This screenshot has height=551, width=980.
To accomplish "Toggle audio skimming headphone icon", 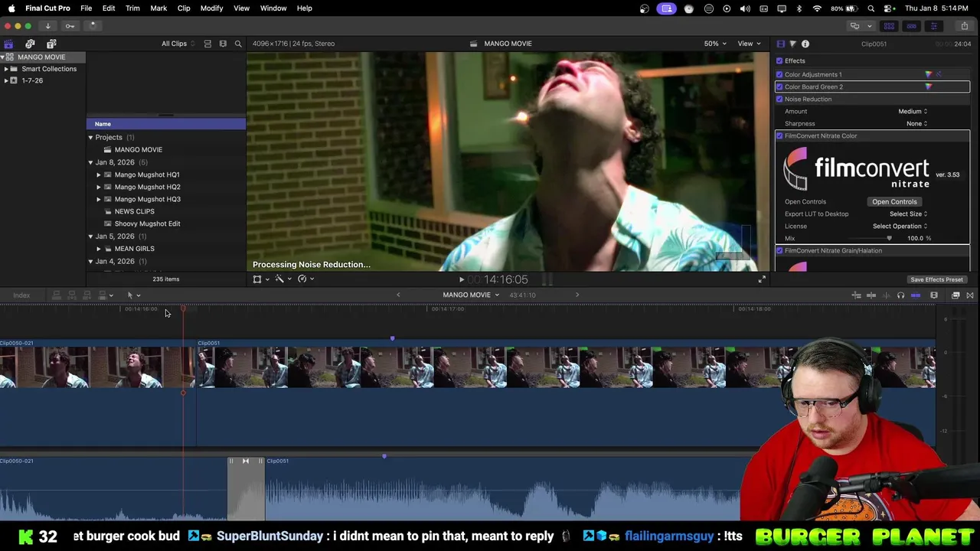I will coord(900,295).
